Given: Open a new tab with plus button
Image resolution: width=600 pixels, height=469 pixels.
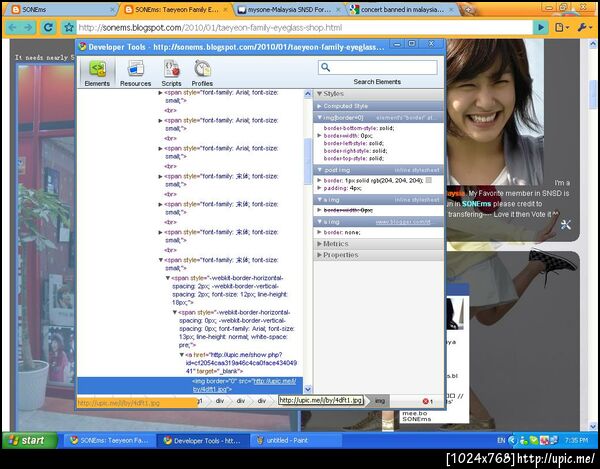Looking at the screenshot, I should (469, 10).
